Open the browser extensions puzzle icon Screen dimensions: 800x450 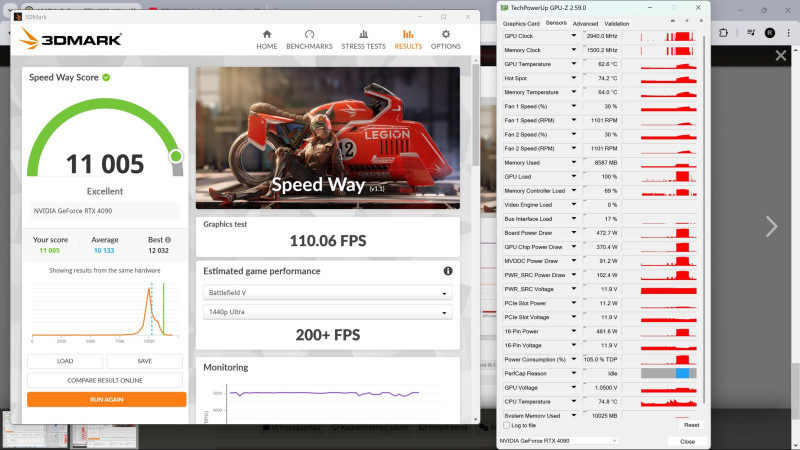point(723,33)
